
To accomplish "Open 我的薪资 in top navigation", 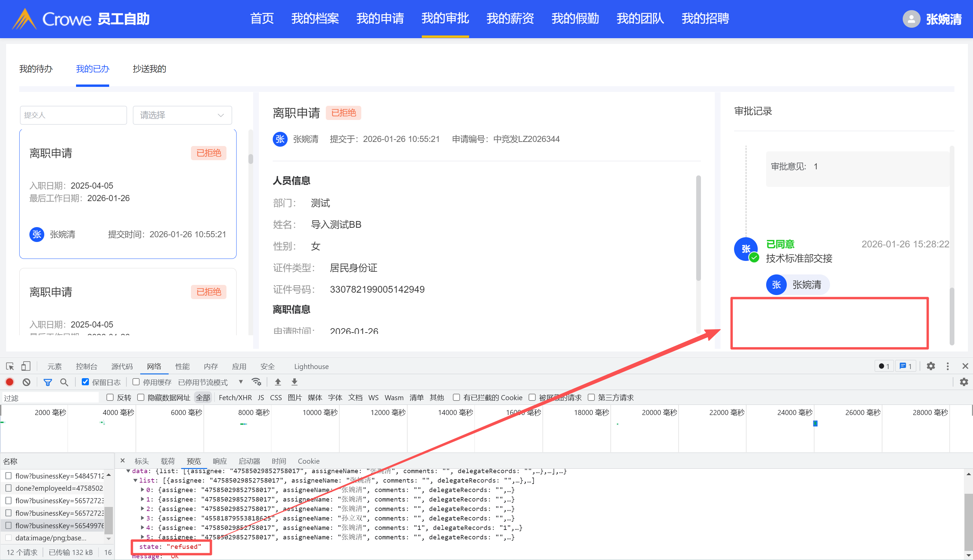I will point(510,19).
